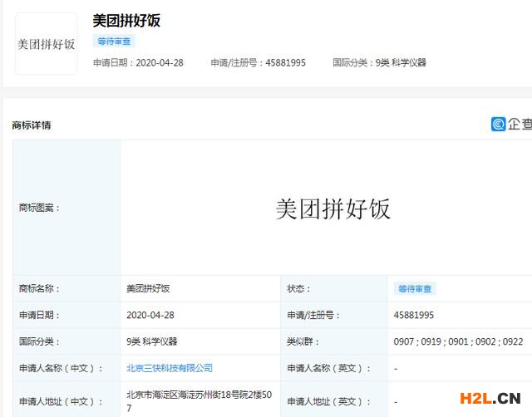Click the 等待审查 status badge in the details table
Image resolution: width=532 pixels, height=417 pixels.
(x=415, y=289)
